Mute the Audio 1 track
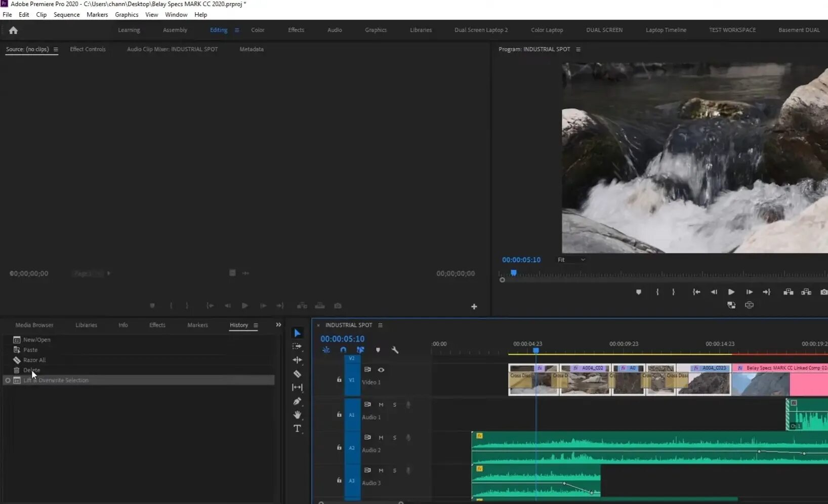The height and width of the screenshot is (504, 828). (x=381, y=405)
